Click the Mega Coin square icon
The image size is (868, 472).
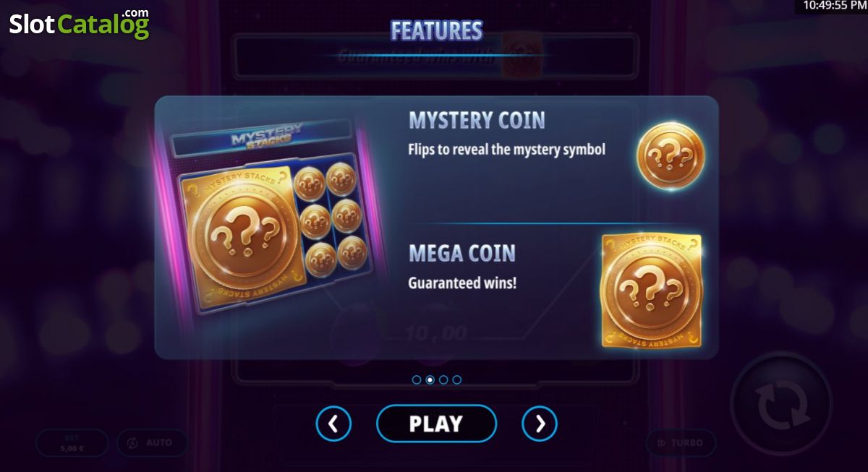click(652, 291)
